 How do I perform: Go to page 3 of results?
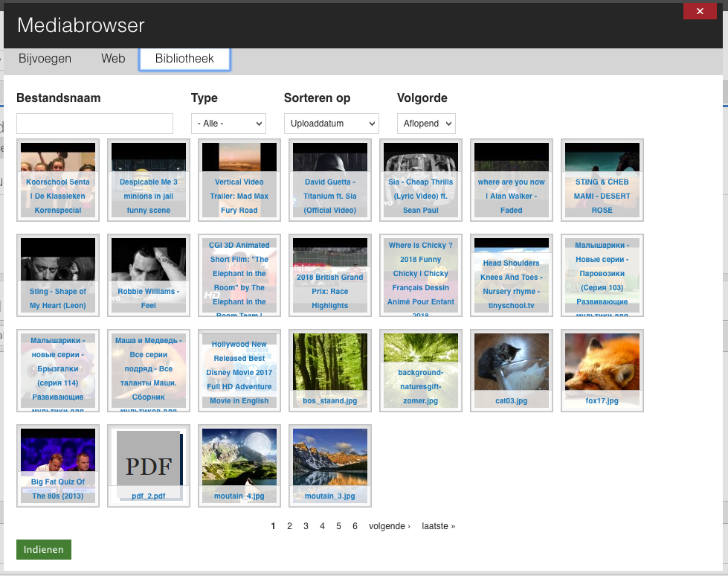[x=306, y=526]
